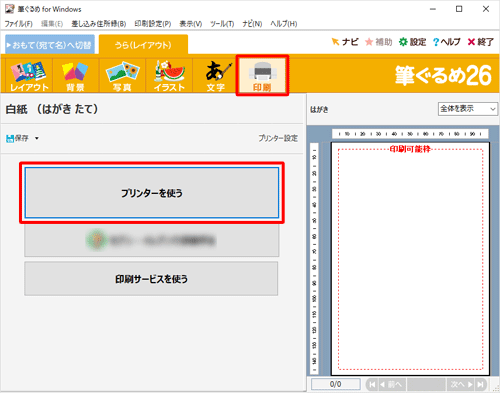This screenshot has width=500, height=393.
Task: Select the うら(レイアウト) tab
Action: click(143, 45)
